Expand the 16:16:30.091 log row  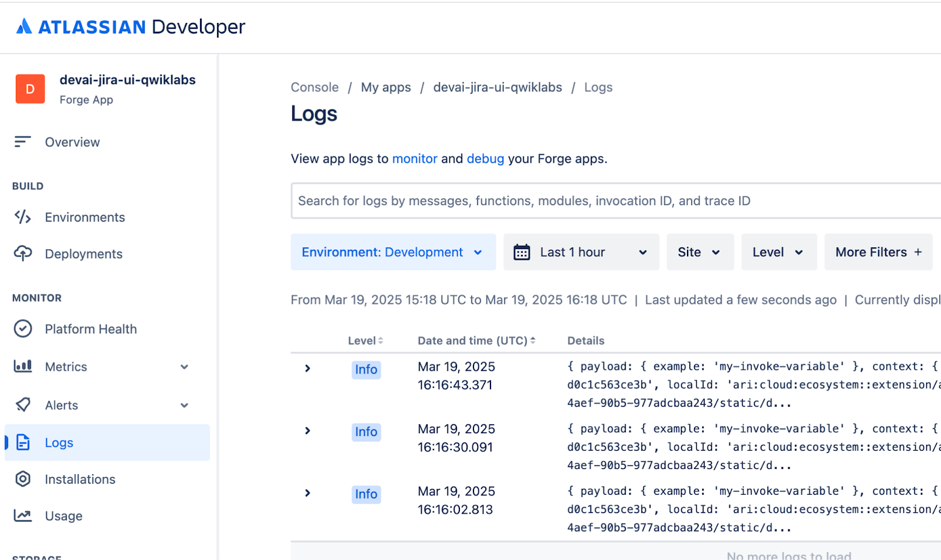[x=308, y=431]
